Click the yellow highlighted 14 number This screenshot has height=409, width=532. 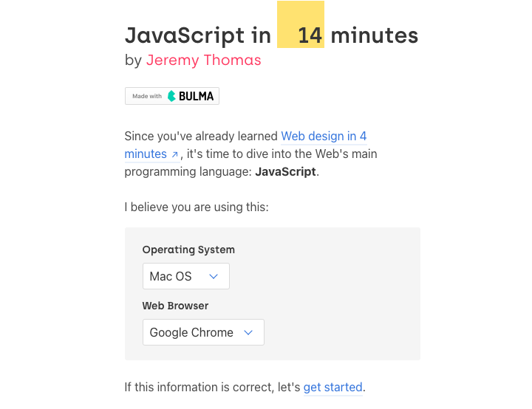coord(310,35)
